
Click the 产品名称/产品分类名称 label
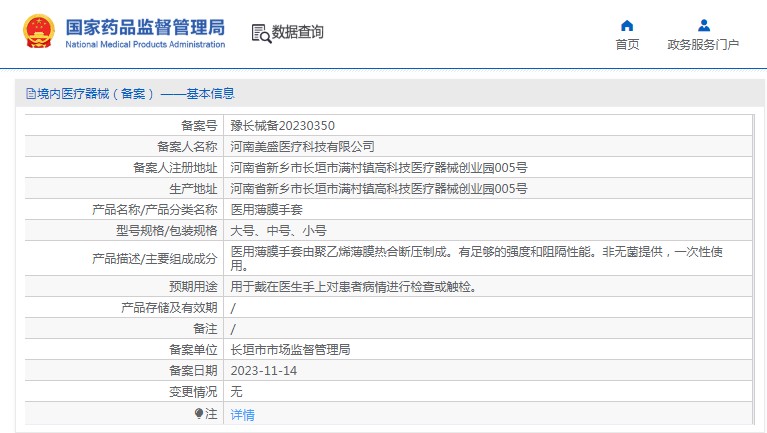point(155,210)
